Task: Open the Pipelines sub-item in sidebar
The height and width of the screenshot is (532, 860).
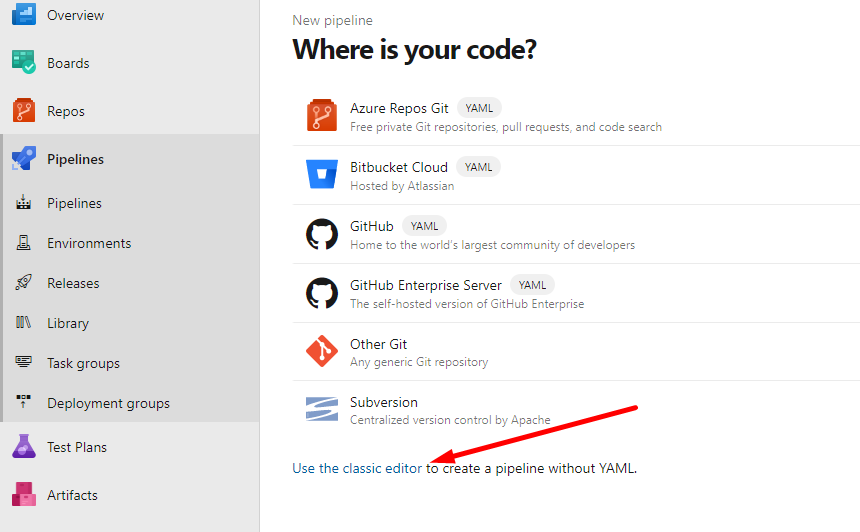Action: tap(74, 203)
